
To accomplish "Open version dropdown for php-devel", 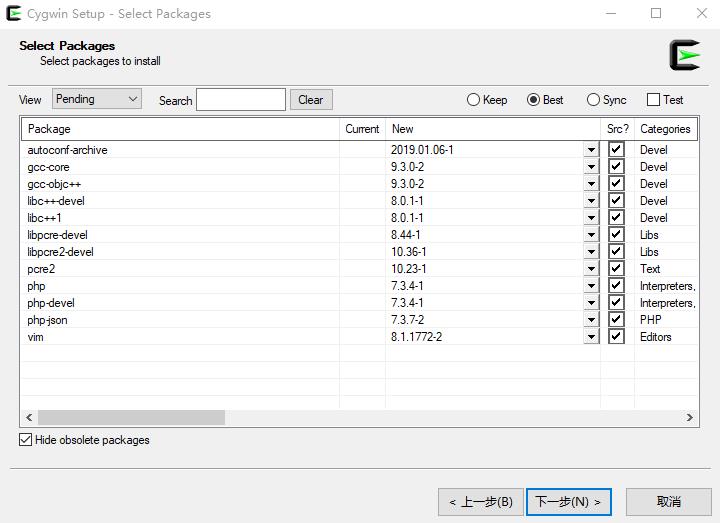I will [x=591, y=303].
